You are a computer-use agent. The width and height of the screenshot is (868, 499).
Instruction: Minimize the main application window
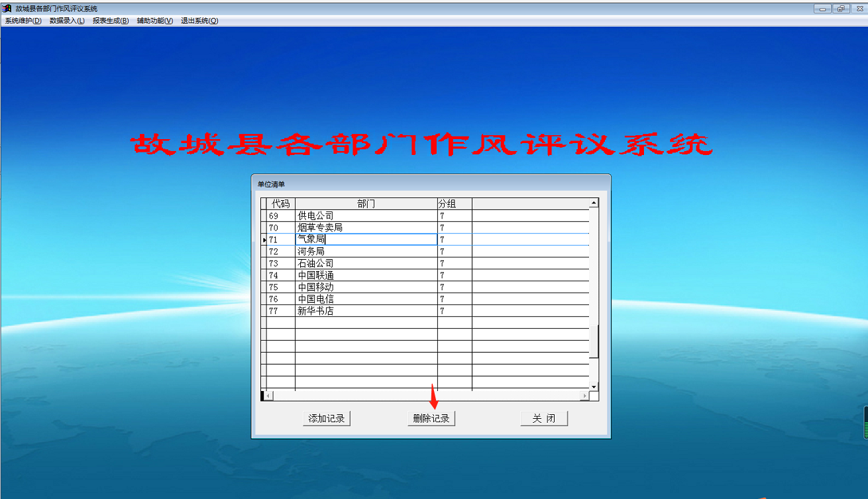[x=823, y=9]
